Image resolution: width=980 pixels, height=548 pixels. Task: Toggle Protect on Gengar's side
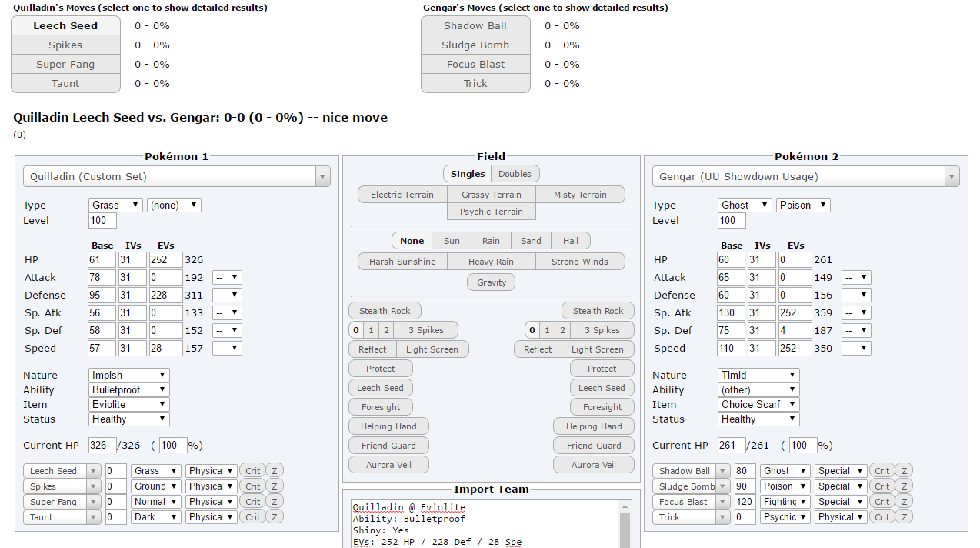point(602,369)
